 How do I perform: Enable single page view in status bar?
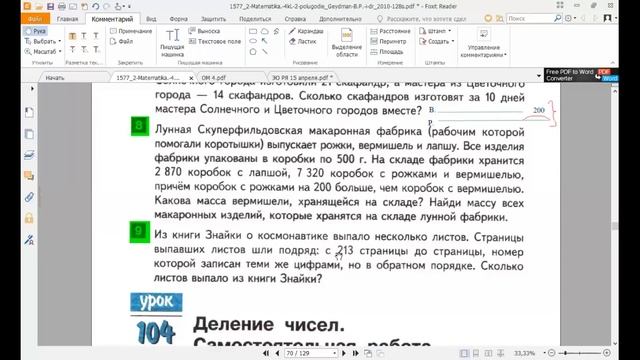464,353
